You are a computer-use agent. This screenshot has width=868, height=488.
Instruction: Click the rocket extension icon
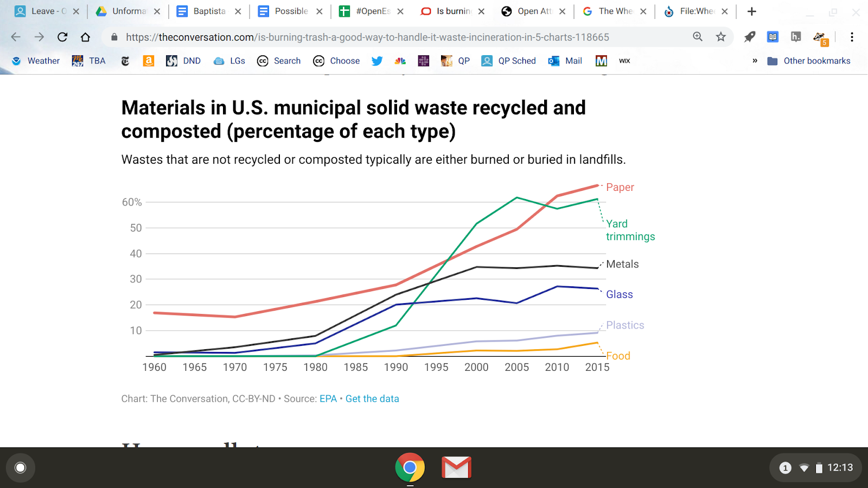click(x=749, y=37)
